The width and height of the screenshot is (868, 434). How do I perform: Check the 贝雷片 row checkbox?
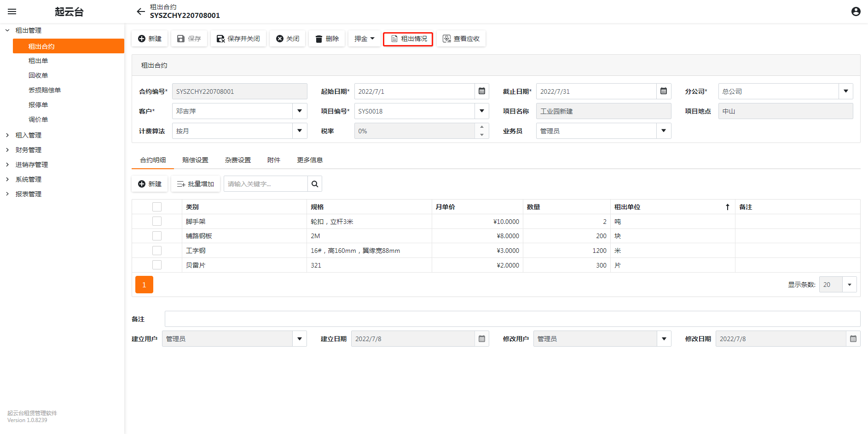click(157, 265)
